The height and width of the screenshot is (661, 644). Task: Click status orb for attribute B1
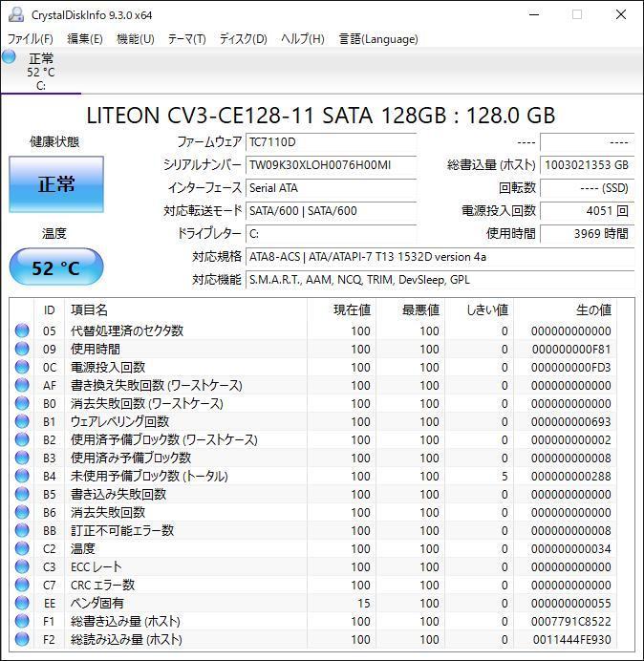point(22,421)
